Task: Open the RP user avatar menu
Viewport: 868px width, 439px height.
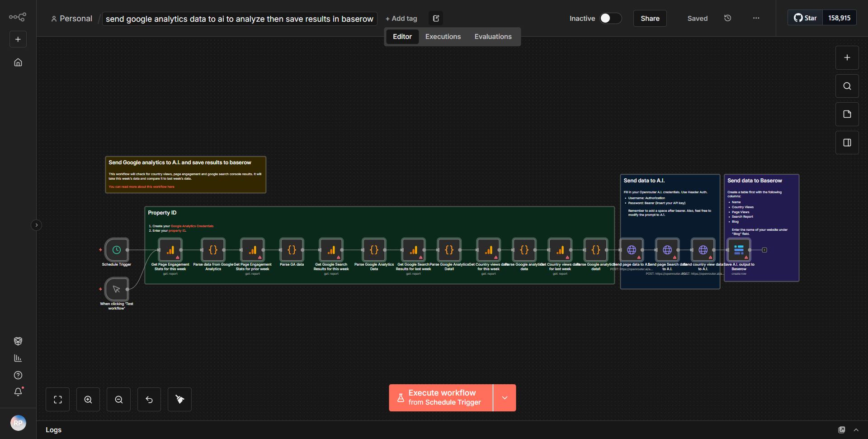Action: point(18,423)
